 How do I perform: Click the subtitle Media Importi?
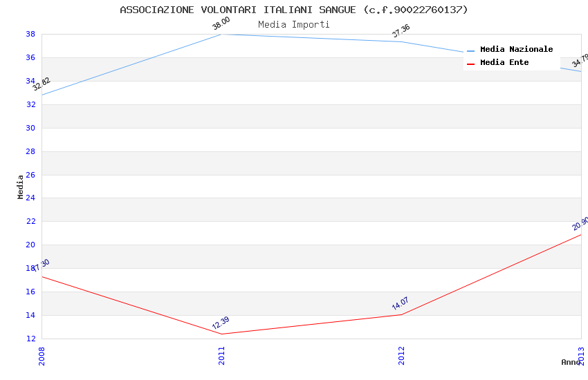[x=293, y=25]
